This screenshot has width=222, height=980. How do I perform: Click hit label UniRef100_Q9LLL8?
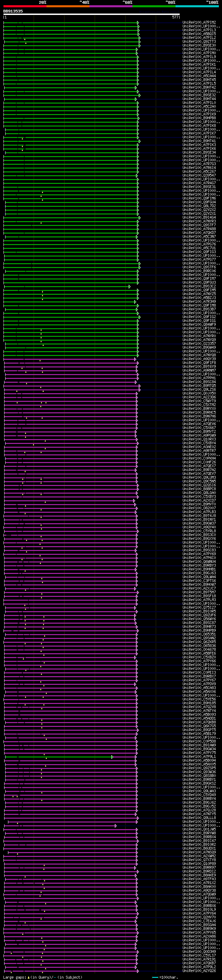pos(199,818)
